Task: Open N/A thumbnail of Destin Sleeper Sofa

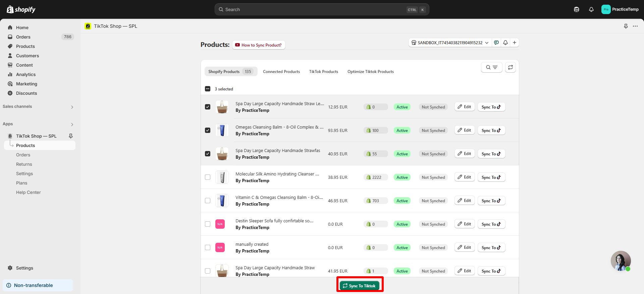Action: point(220,224)
